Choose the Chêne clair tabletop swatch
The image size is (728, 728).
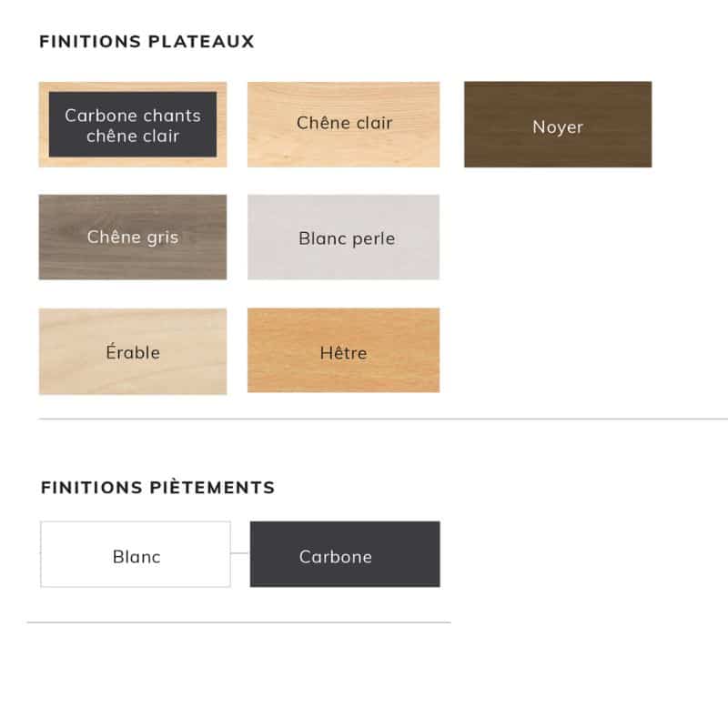(x=344, y=125)
